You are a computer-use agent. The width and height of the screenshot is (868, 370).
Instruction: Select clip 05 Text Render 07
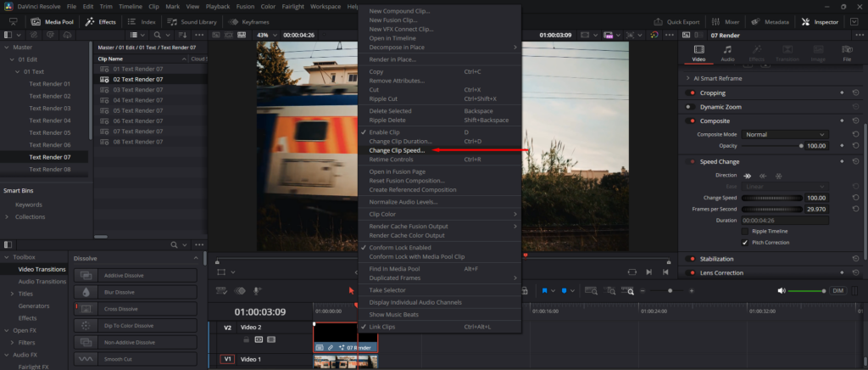point(138,110)
